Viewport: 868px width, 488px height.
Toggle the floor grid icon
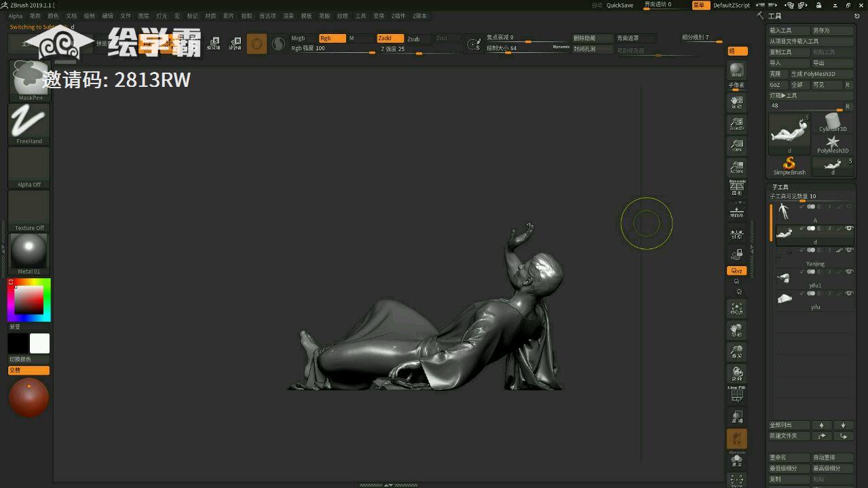coord(736,211)
